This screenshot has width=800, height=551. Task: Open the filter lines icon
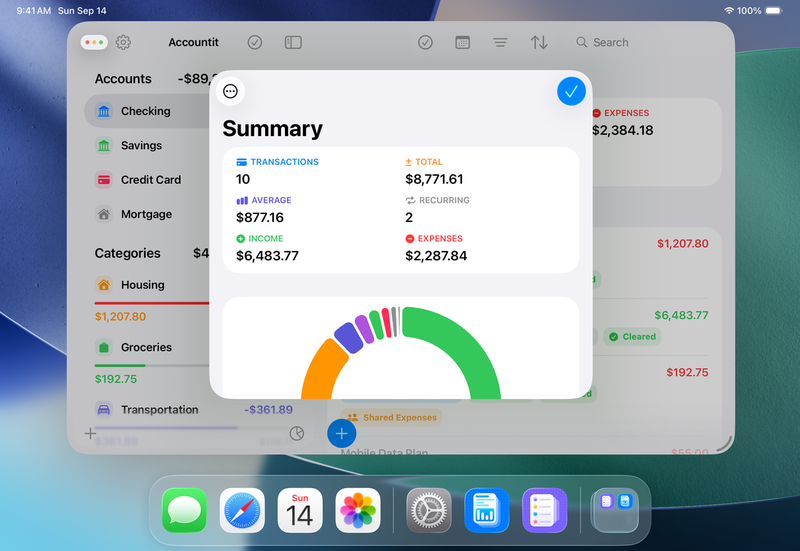click(500, 43)
